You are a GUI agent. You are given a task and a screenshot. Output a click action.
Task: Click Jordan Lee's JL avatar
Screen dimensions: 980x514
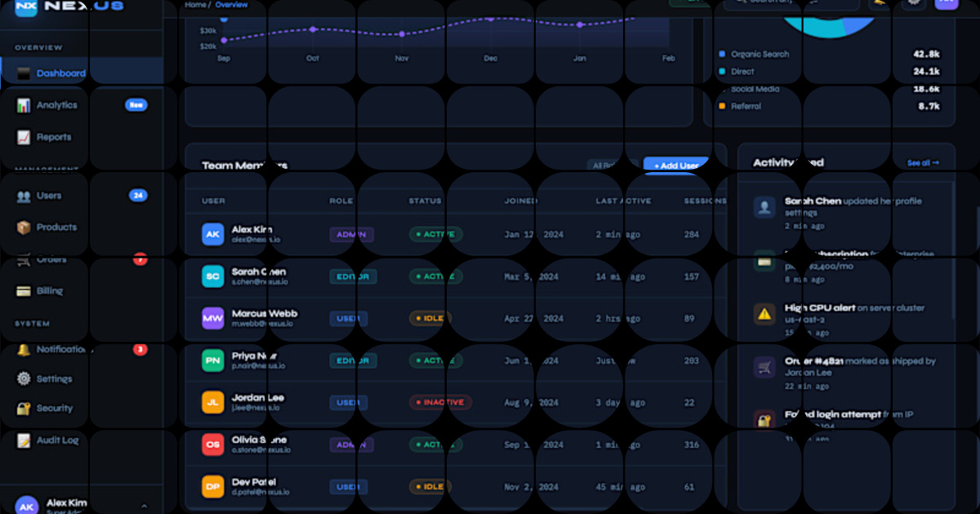[x=212, y=402]
